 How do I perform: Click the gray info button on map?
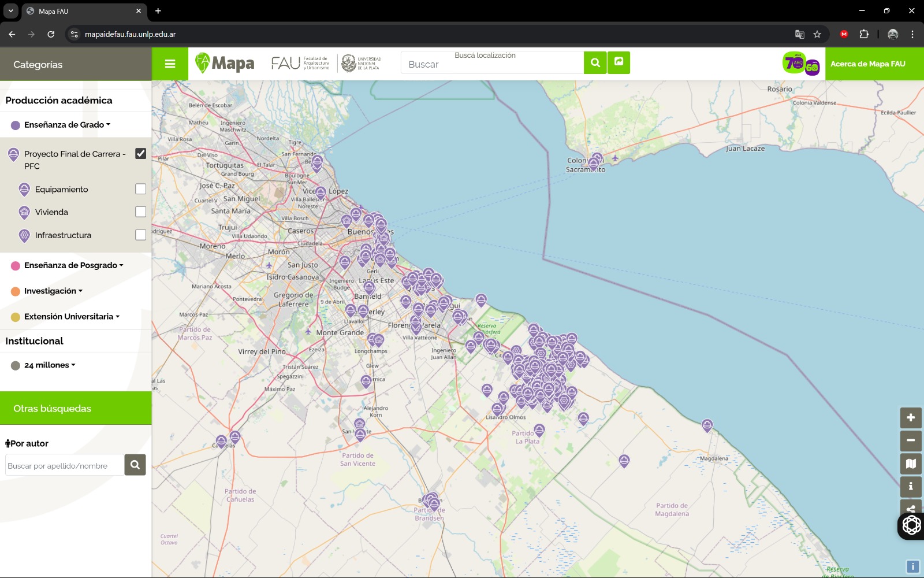[911, 487]
